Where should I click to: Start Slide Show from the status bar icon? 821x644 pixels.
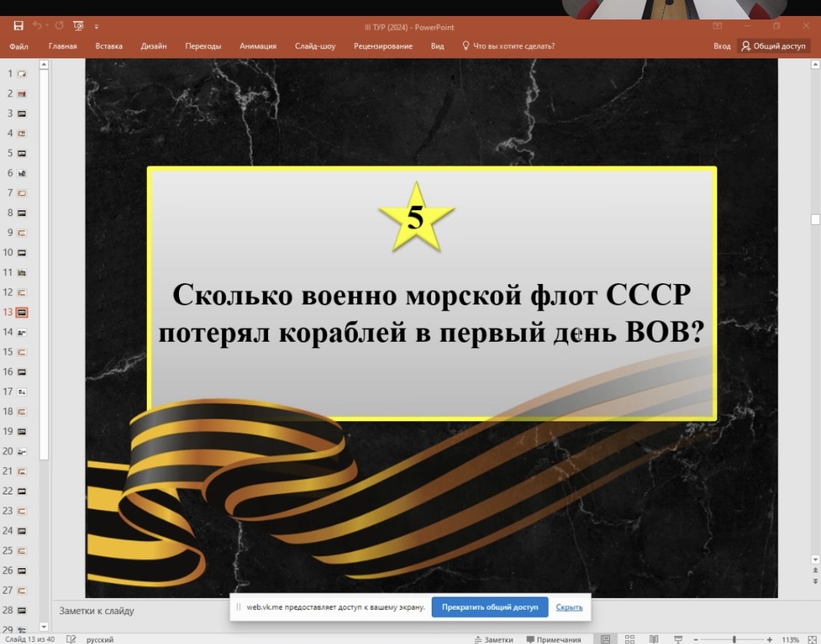click(678, 638)
